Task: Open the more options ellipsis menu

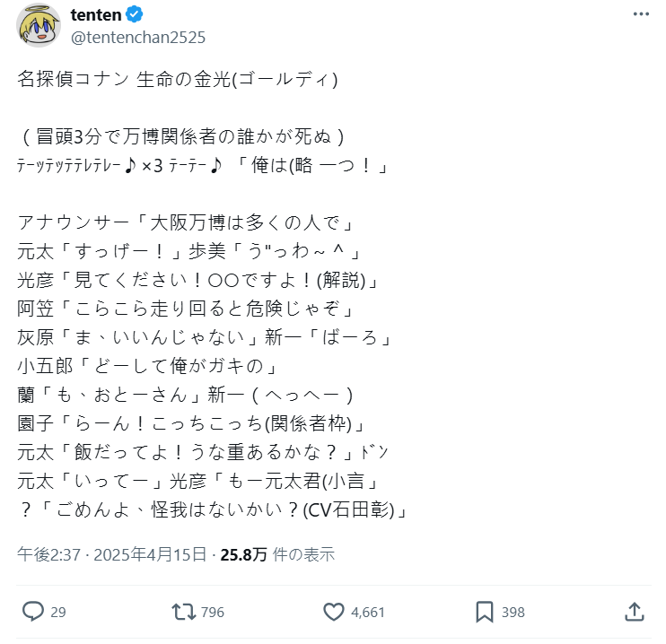Action: 638,15
